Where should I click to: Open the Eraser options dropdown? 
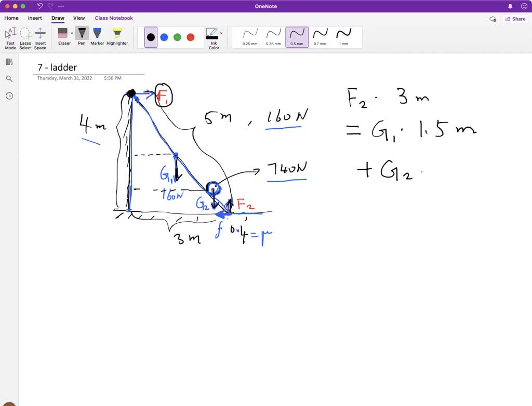71,33
